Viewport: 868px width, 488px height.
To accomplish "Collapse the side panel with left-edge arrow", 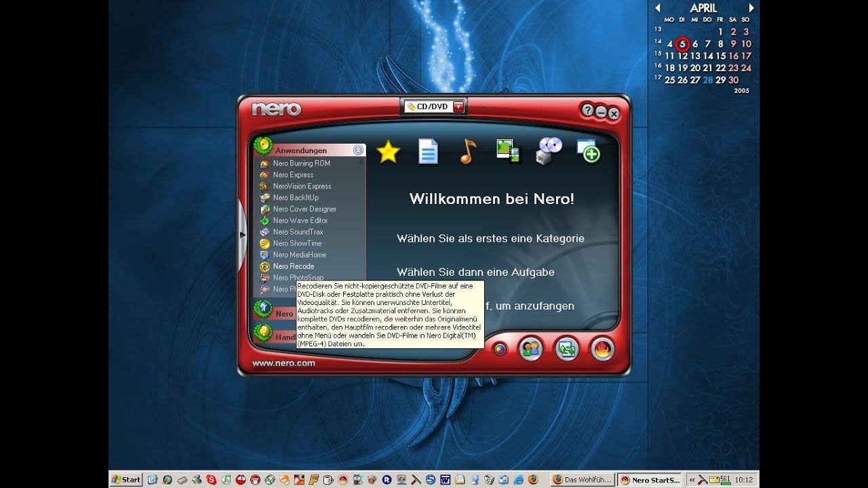I will click(243, 235).
